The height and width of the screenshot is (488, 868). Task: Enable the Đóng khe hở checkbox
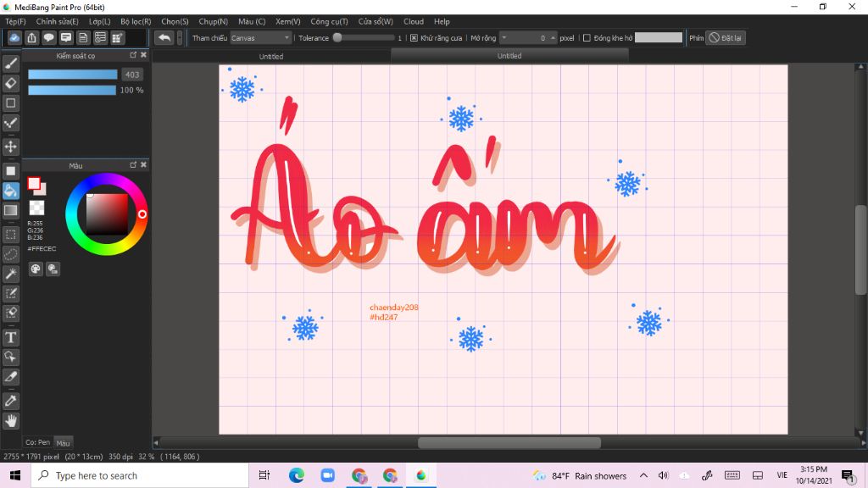(x=587, y=37)
